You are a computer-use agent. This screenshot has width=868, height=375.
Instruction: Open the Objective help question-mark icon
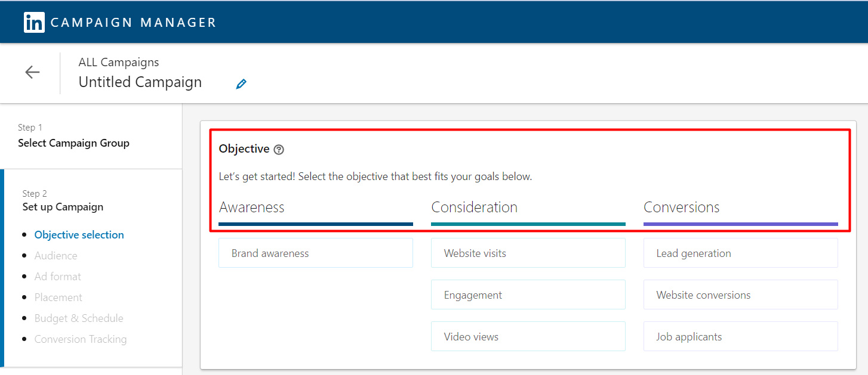point(279,150)
